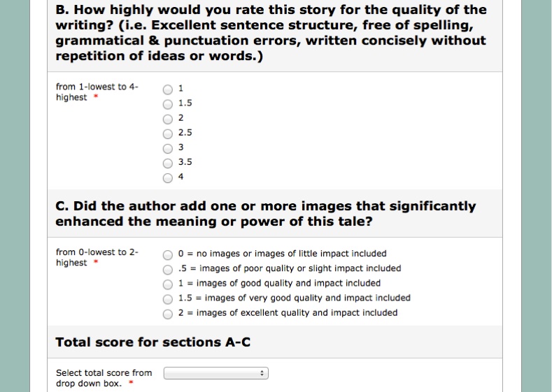
Task: Select rating 2 for writing quality
Action: click(168, 119)
